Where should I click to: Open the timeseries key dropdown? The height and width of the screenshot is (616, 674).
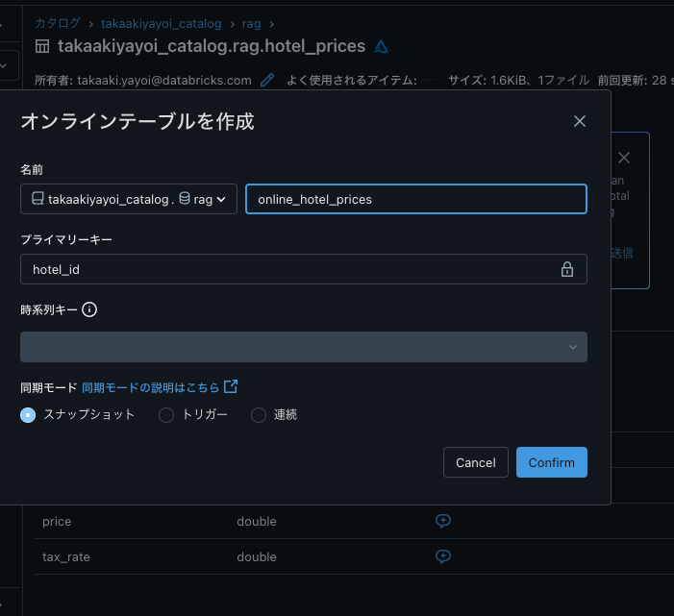(304, 347)
